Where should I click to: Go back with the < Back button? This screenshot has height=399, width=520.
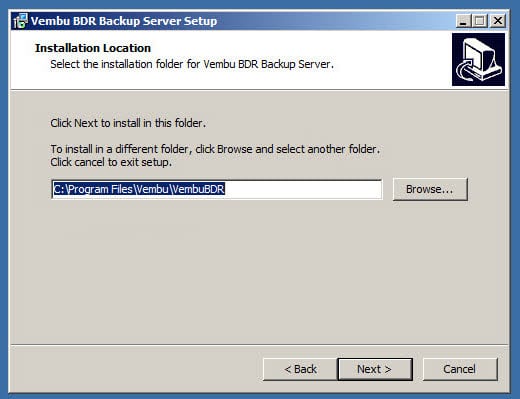(x=300, y=369)
